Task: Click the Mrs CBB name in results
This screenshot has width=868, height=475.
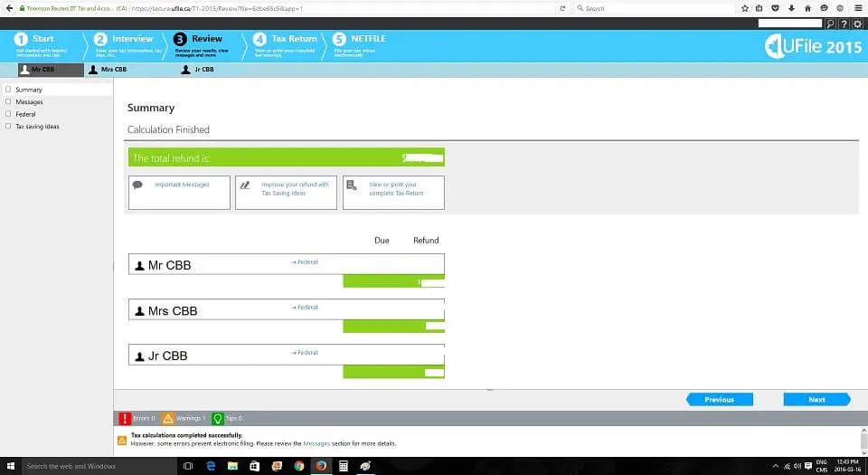Action: tap(173, 310)
